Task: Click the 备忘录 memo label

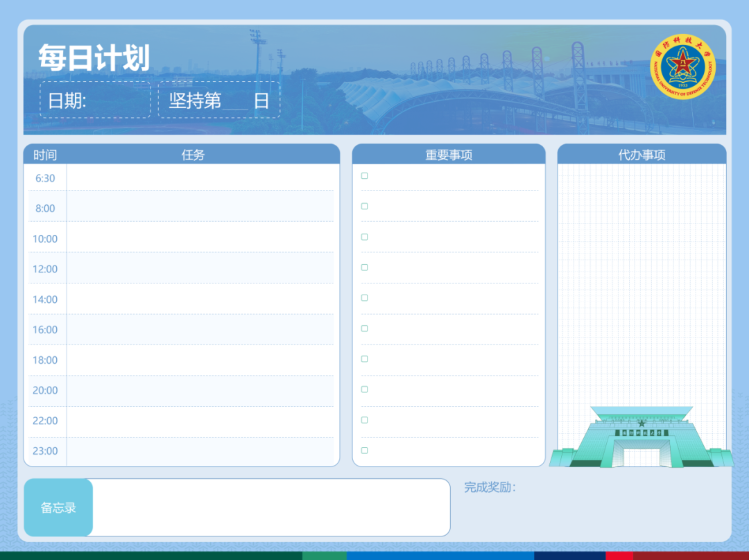Action: tap(58, 508)
